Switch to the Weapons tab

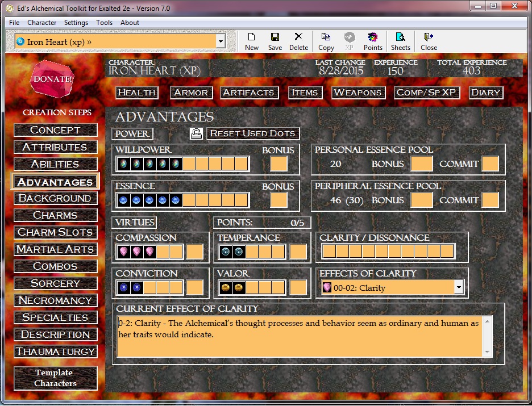pos(358,93)
